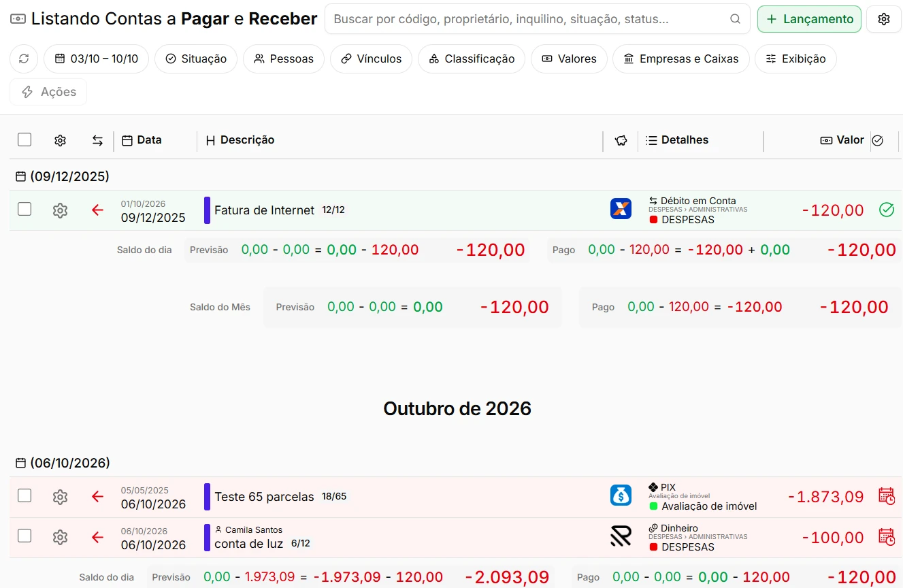Click red arrow on Teste 65 parcelas row
This screenshot has height=588, width=903.
97,496
